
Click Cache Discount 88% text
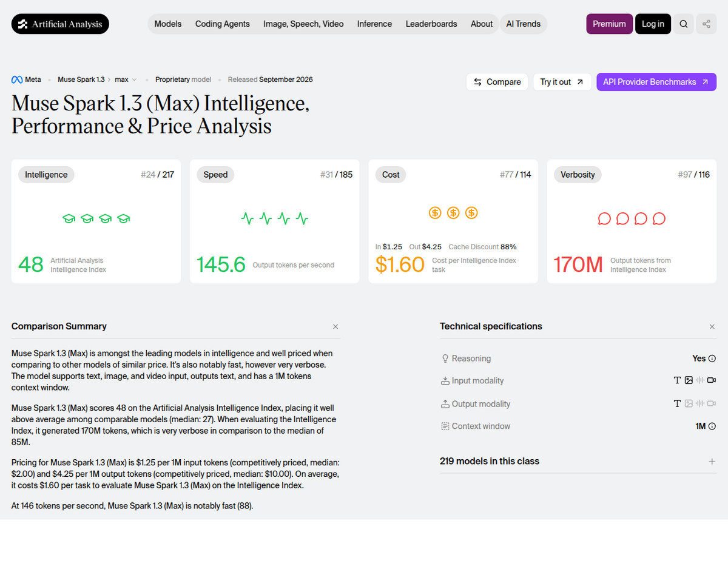[x=482, y=247]
